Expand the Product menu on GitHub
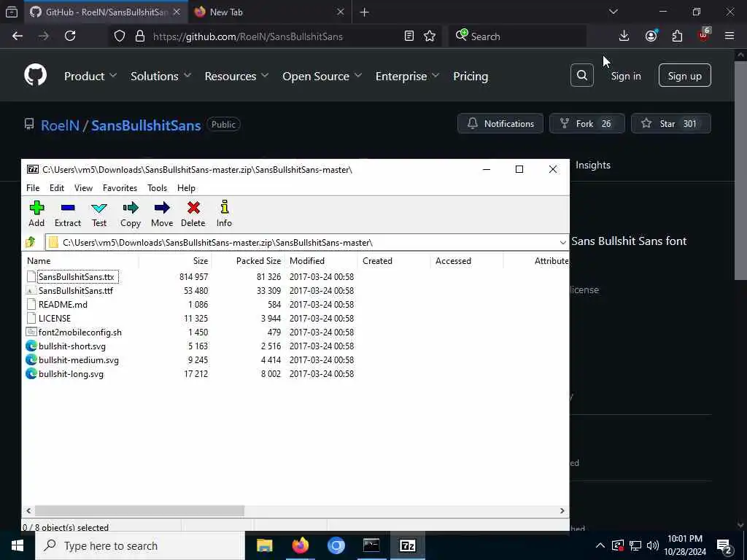This screenshot has width=747, height=560. click(90, 76)
